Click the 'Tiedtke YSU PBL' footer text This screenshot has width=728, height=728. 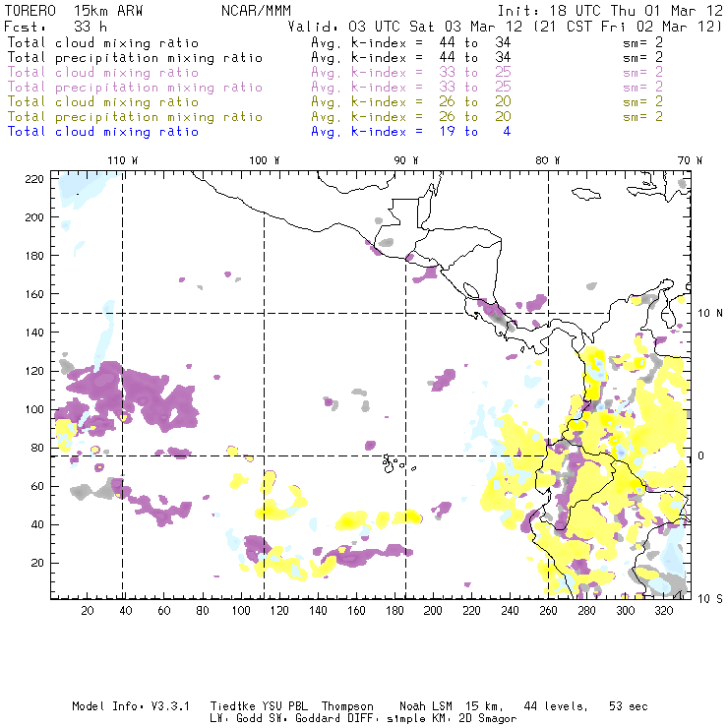pos(260,706)
